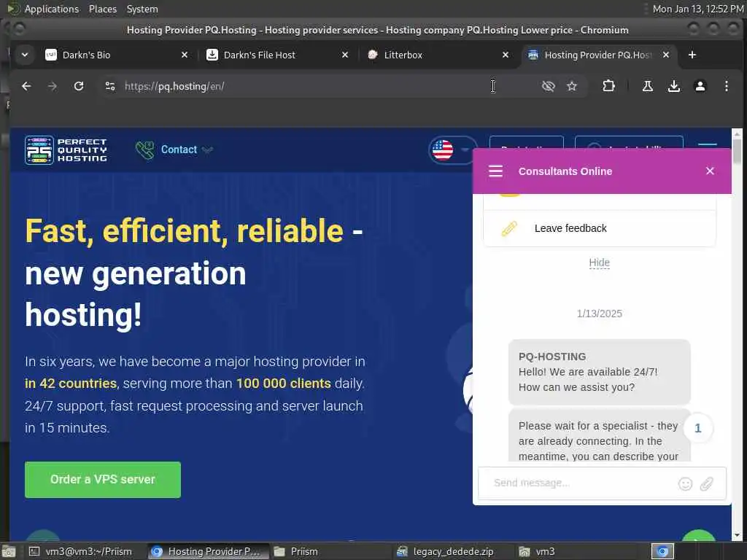Close the PQ.Hosting tab
The width and height of the screenshot is (747, 560).
pyautogui.click(x=666, y=55)
